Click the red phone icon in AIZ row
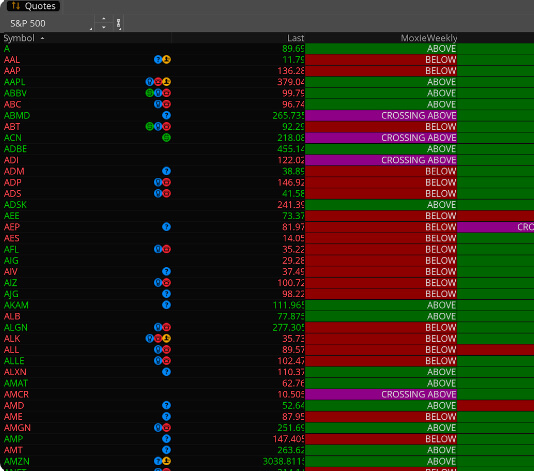 (x=167, y=283)
